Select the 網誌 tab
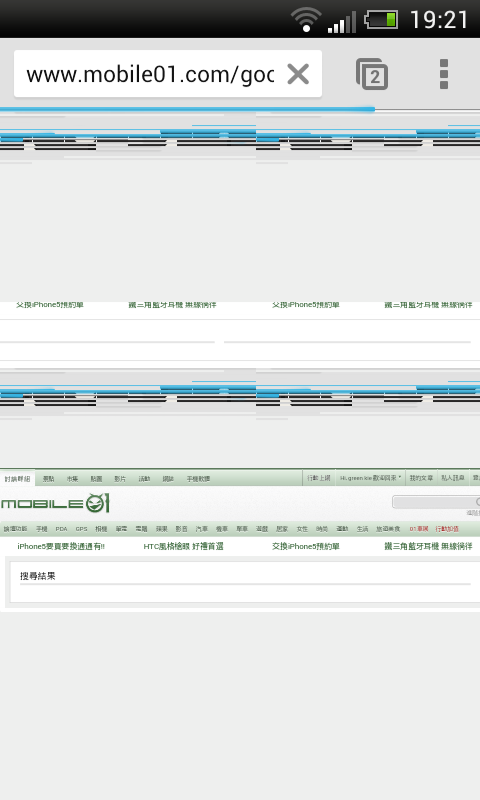The width and height of the screenshot is (480, 800). tap(168, 479)
